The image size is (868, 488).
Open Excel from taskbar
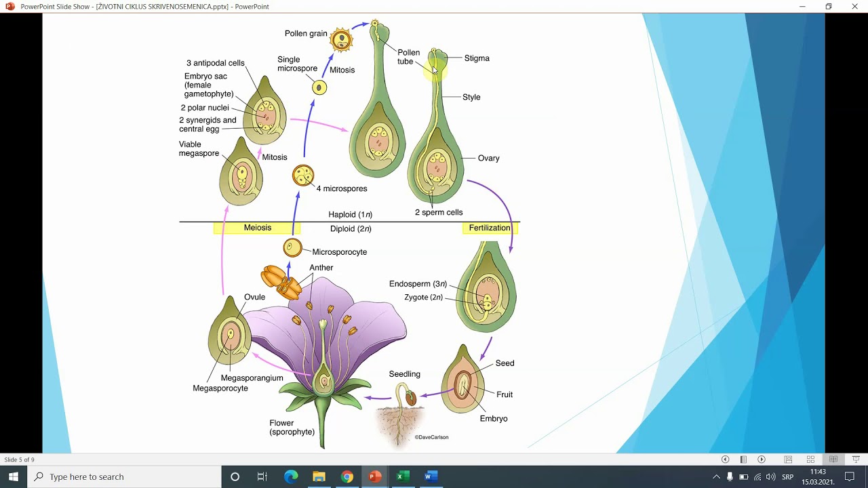402,476
